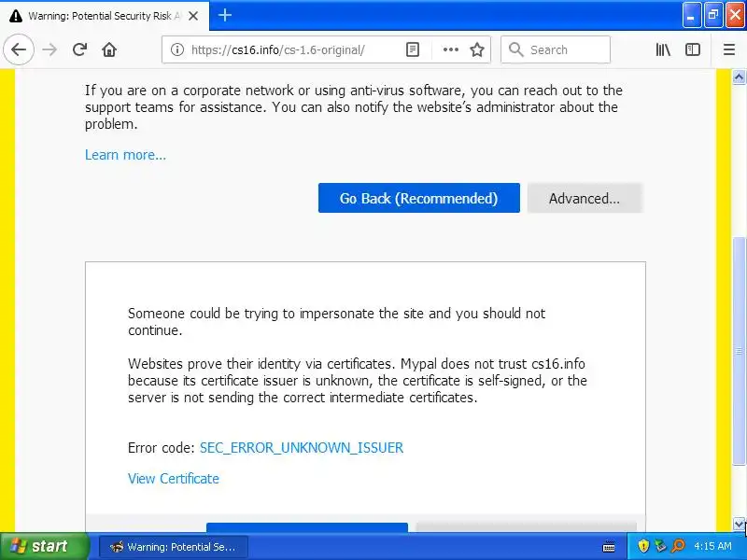The width and height of the screenshot is (747, 560).
Task: Toggle reader view icon
Action: coord(413,49)
